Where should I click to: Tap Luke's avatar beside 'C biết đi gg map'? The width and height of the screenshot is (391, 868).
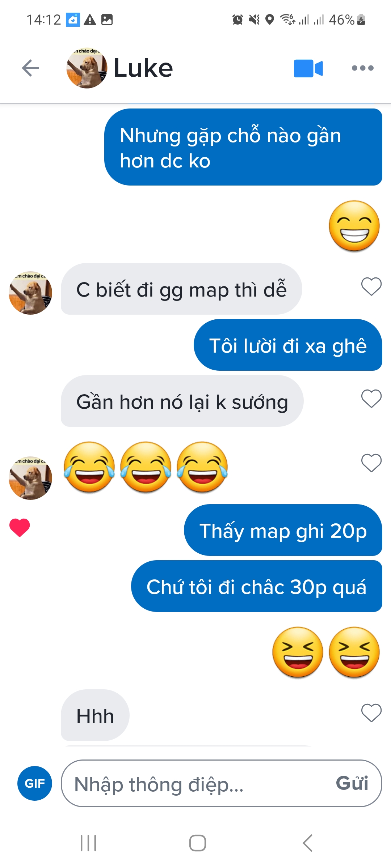pyautogui.click(x=30, y=293)
